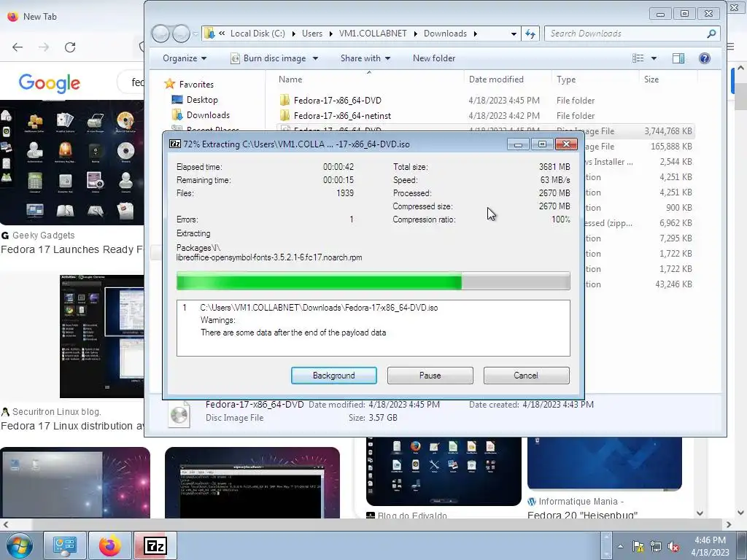
Task: Open Geeky Gadgets Fedora 17 image result
Action: pos(72,162)
